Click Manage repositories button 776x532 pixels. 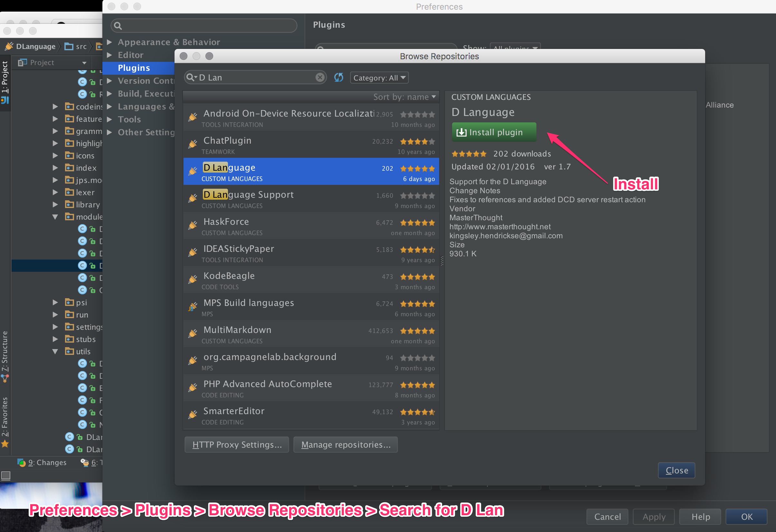point(345,444)
